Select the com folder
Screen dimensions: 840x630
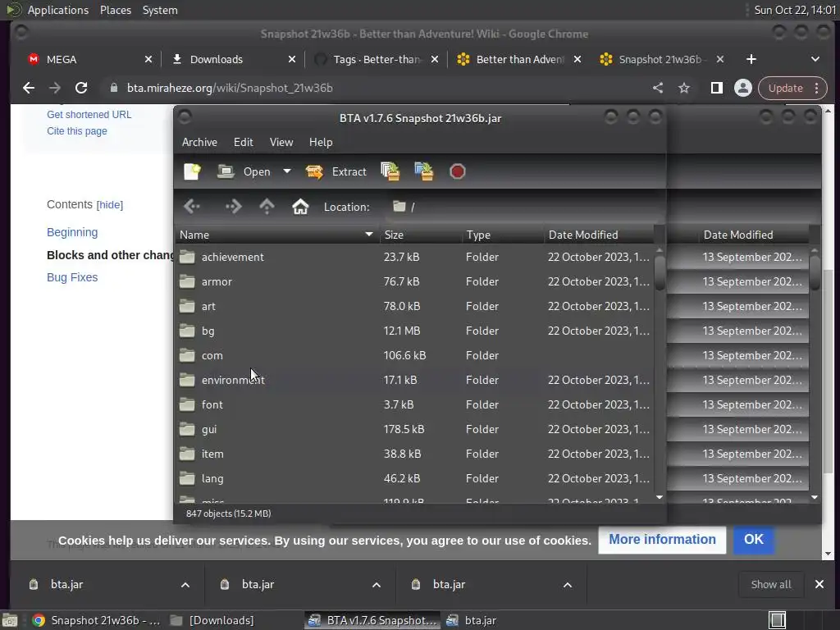pos(414,356)
